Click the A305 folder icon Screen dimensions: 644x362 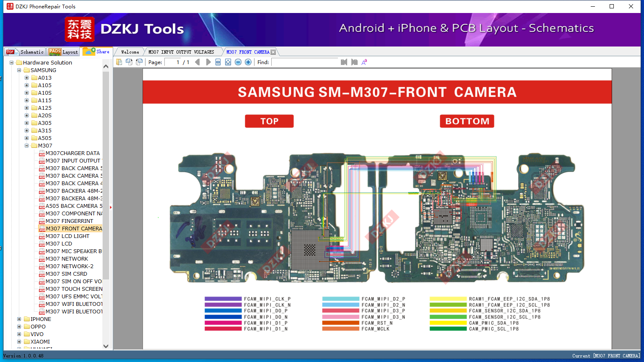[x=34, y=123]
